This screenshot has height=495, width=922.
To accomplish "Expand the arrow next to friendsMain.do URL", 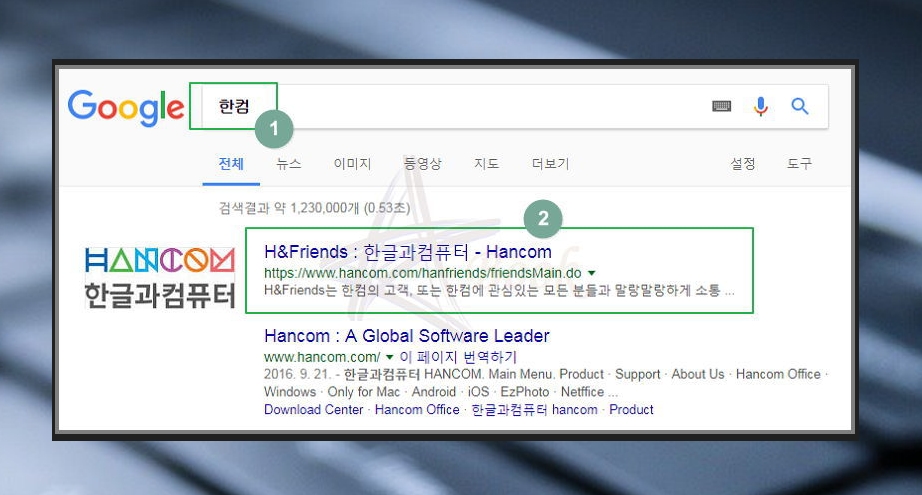I will [592, 273].
